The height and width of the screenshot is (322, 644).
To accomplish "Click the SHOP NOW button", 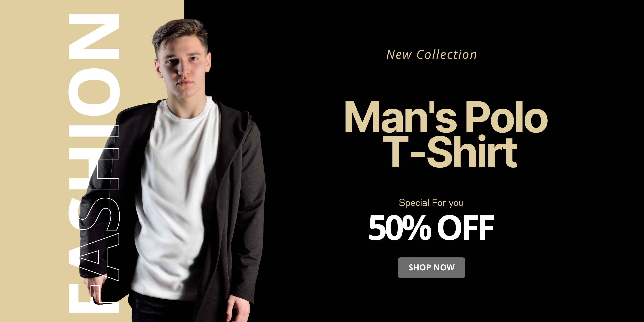I will (x=431, y=267).
